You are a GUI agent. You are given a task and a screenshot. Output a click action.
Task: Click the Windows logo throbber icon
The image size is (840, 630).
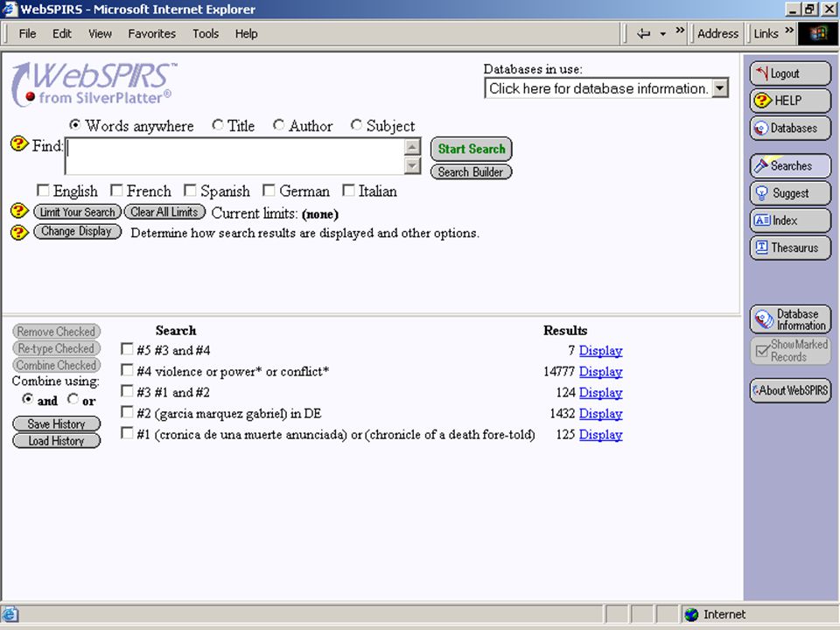pos(818,34)
